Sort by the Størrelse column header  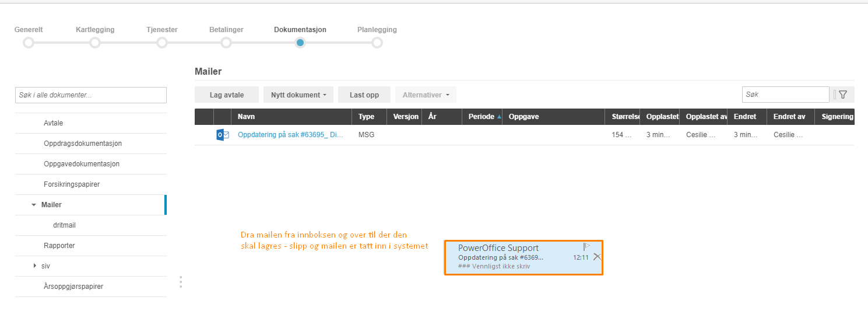tap(623, 117)
